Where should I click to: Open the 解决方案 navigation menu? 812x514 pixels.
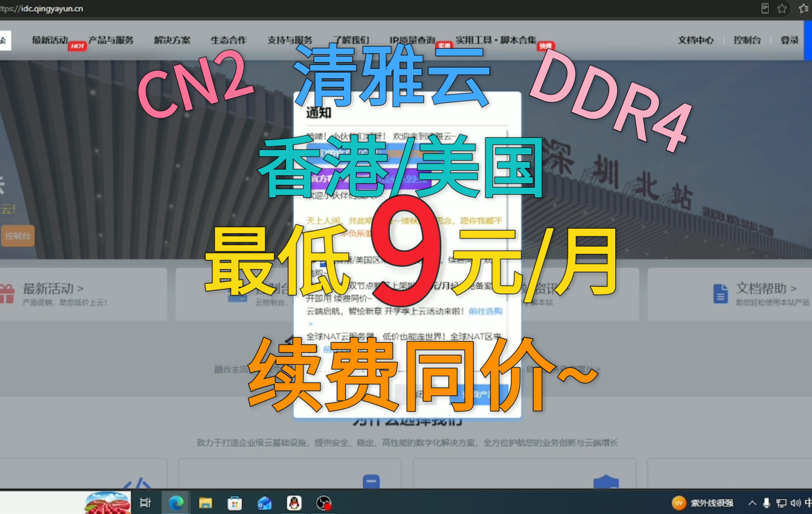[172, 40]
